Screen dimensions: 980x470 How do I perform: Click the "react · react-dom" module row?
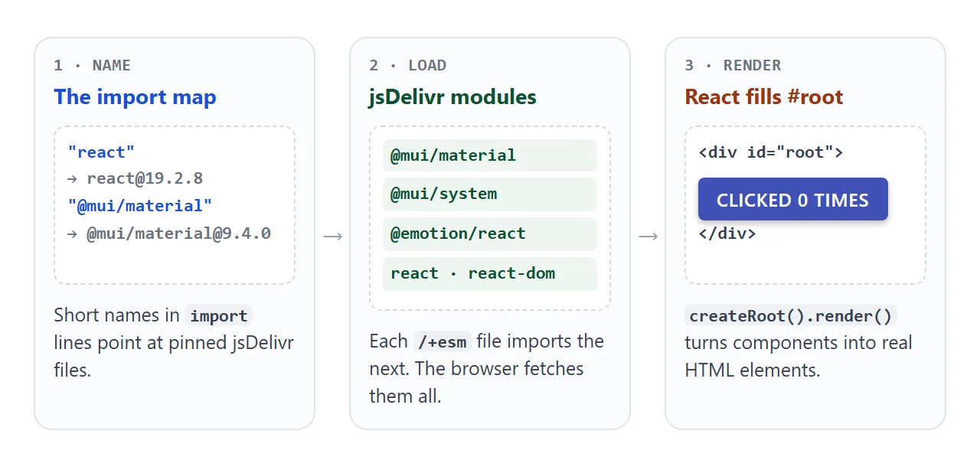tap(490, 274)
